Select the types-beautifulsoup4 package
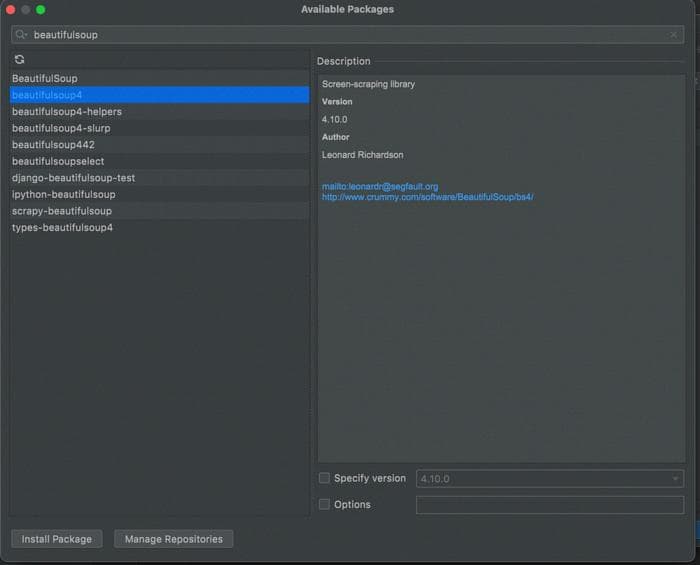 click(x=159, y=228)
